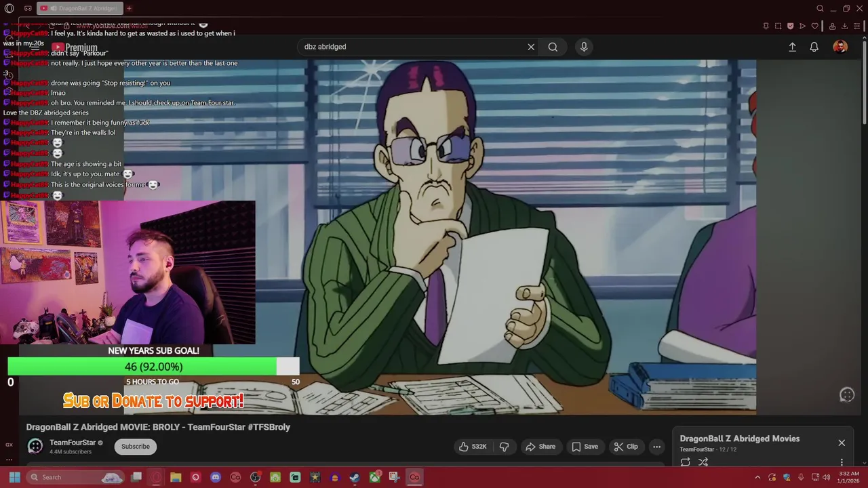This screenshot has height=488, width=868.
Task: Toggle loop for the playlist
Action: tap(685, 462)
